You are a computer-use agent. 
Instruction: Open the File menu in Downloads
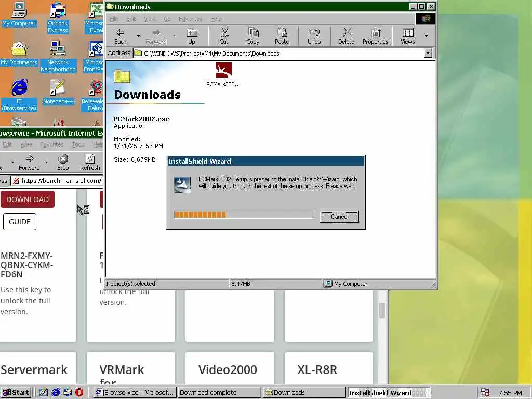pyautogui.click(x=114, y=19)
